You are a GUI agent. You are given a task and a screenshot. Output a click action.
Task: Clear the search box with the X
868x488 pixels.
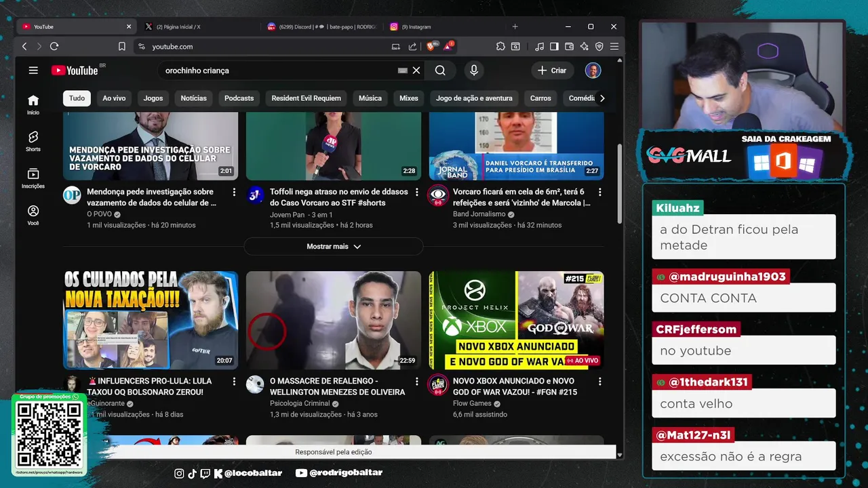click(x=416, y=70)
